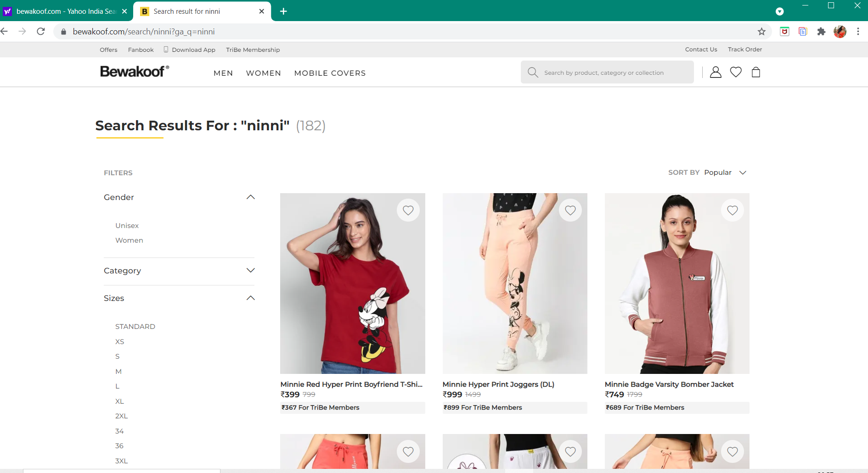This screenshot has width=868, height=473.
Task: Open the wishlist heart icon in header
Action: coord(736,72)
